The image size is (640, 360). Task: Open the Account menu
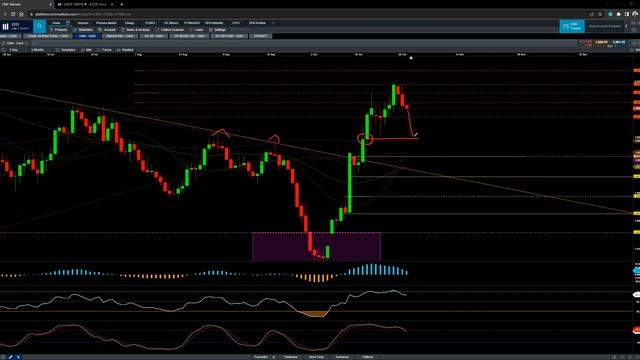(107, 30)
